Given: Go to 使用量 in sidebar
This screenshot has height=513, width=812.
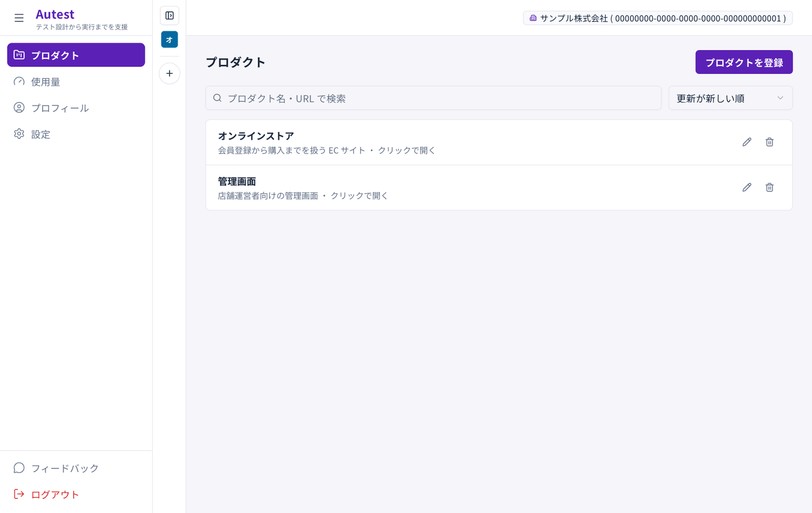Looking at the screenshot, I should (x=76, y=81).
